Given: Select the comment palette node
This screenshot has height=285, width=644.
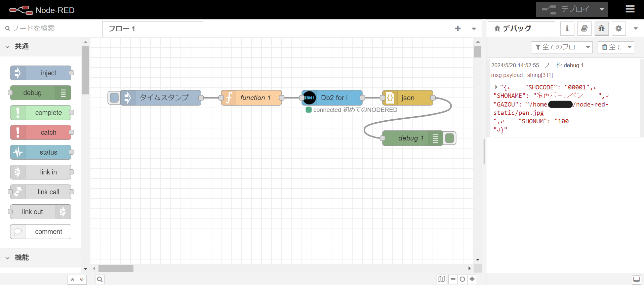Looking at the screenshot, I should click(41, 232).
